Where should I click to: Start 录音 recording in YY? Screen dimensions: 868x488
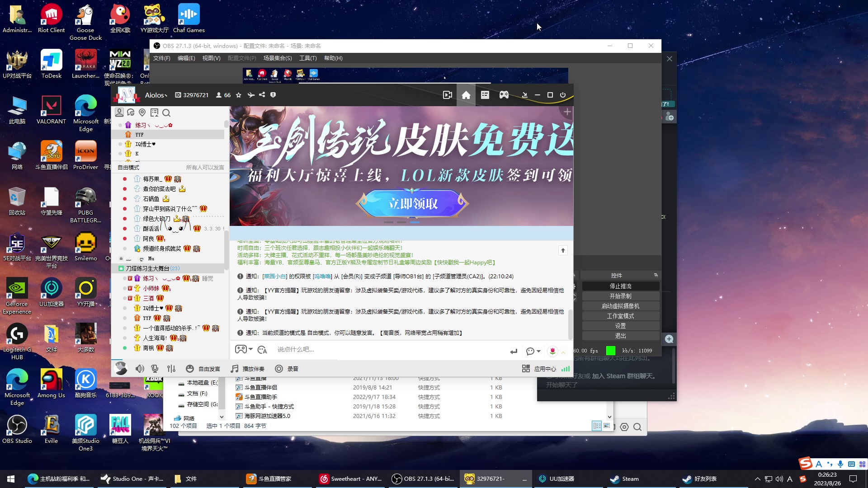tap(287, 369)
